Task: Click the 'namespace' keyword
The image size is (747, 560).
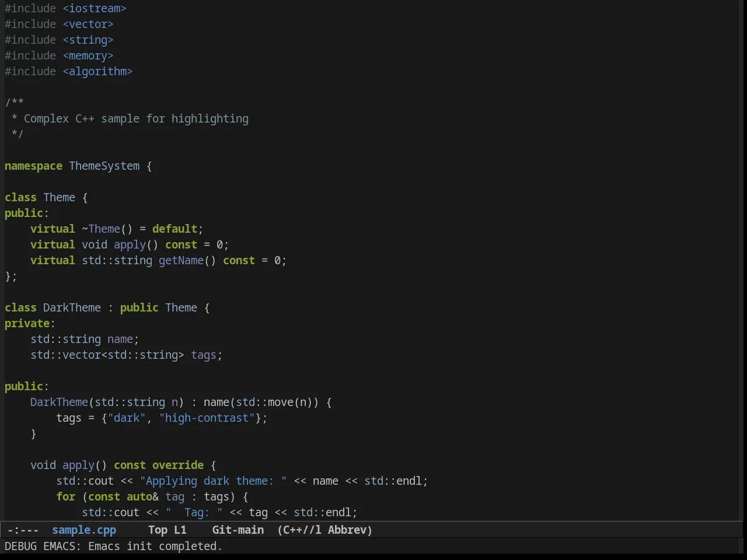Action: pyautogui.click(x=33, y=166)
